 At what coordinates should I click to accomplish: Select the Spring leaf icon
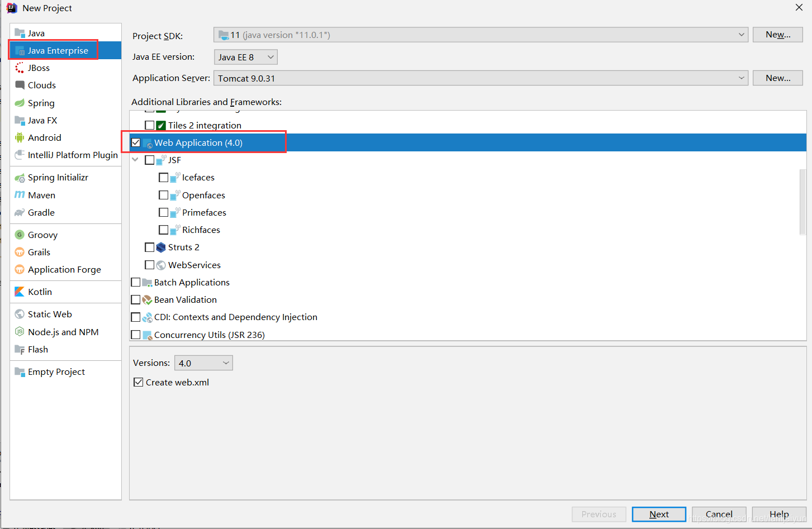coord(20,103)
